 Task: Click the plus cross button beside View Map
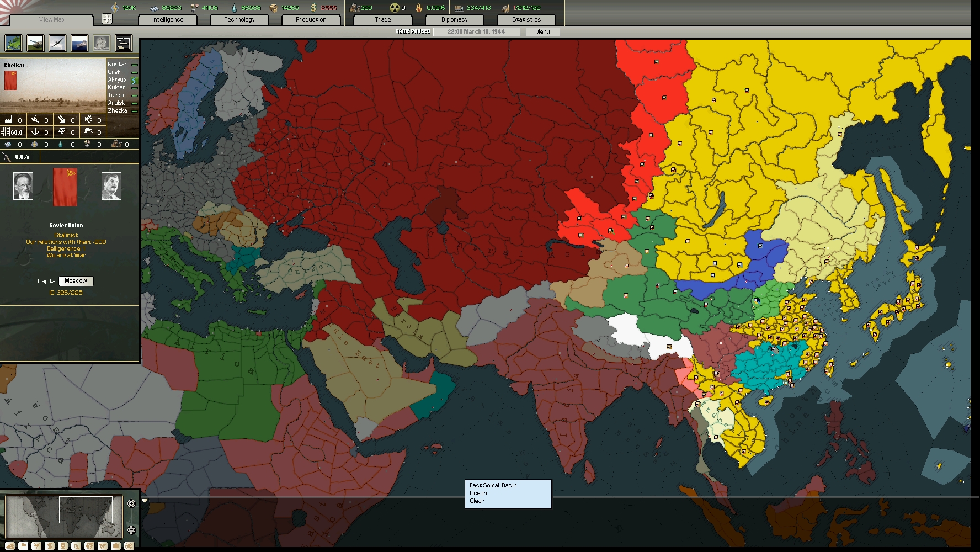(x=107, y=19)
